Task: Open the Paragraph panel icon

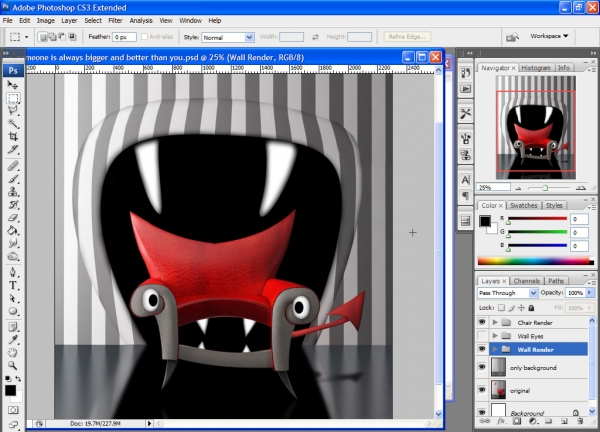Action: [465, 196]
